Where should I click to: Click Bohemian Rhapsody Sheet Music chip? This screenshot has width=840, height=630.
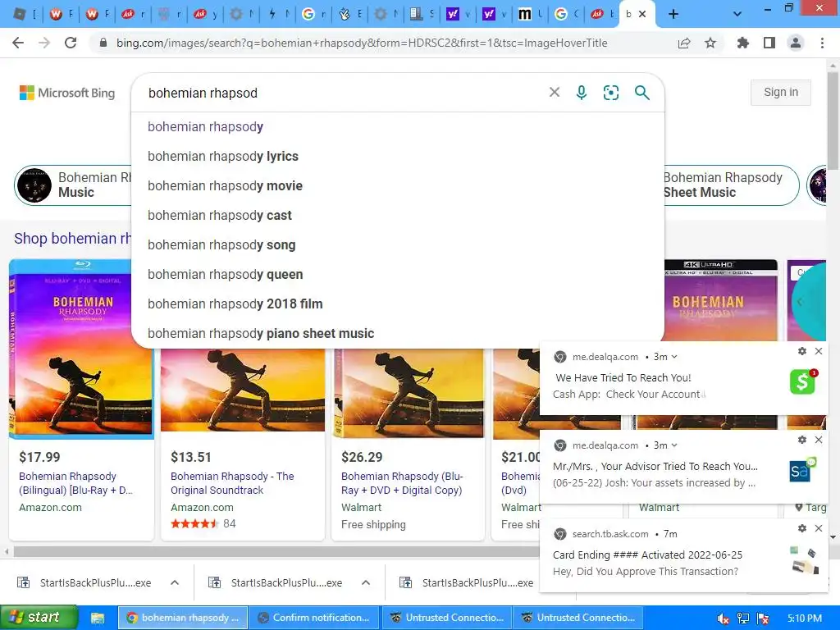[x=731, y=185]
